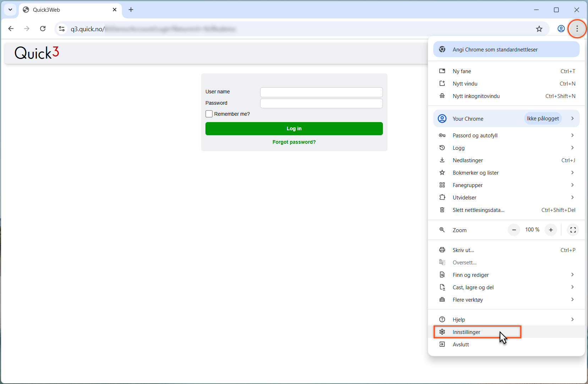Click the Quick3 logo

(37, 53)
